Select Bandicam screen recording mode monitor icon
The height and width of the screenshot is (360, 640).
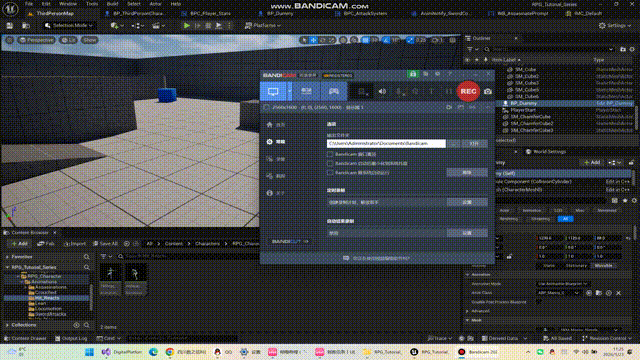tap(273, 91)
